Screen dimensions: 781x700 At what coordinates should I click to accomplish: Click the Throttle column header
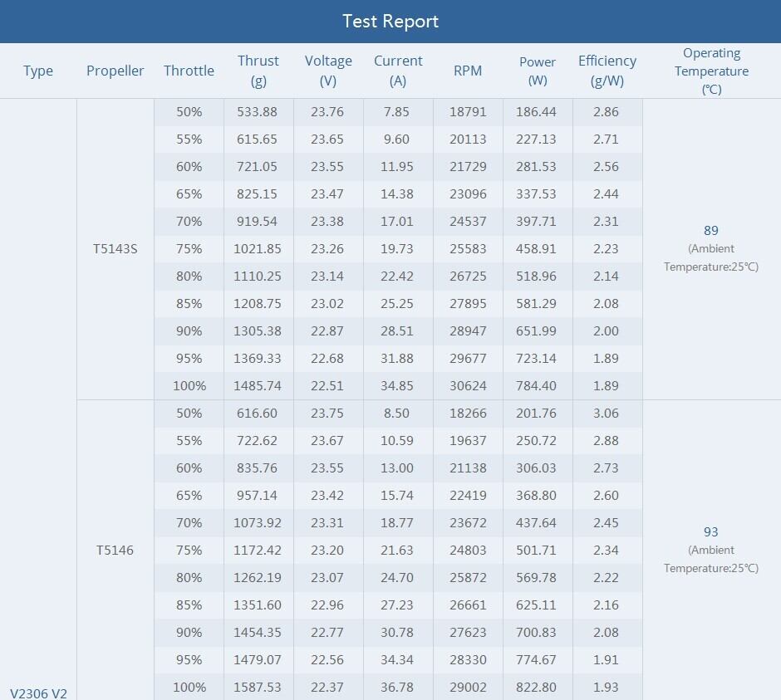189,71
